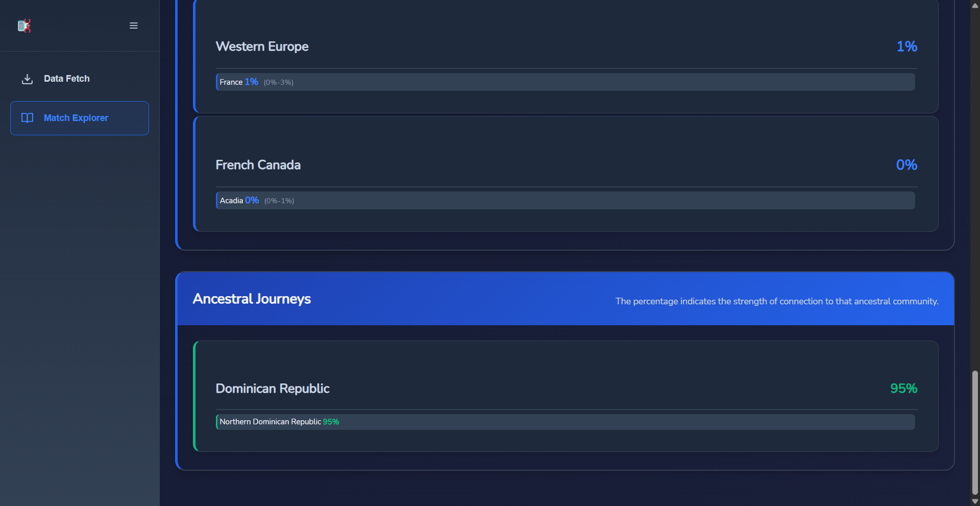Click the Northern Dominican Republic progress bar
Viewport: 980px width, 506px height.
point(565,422)
